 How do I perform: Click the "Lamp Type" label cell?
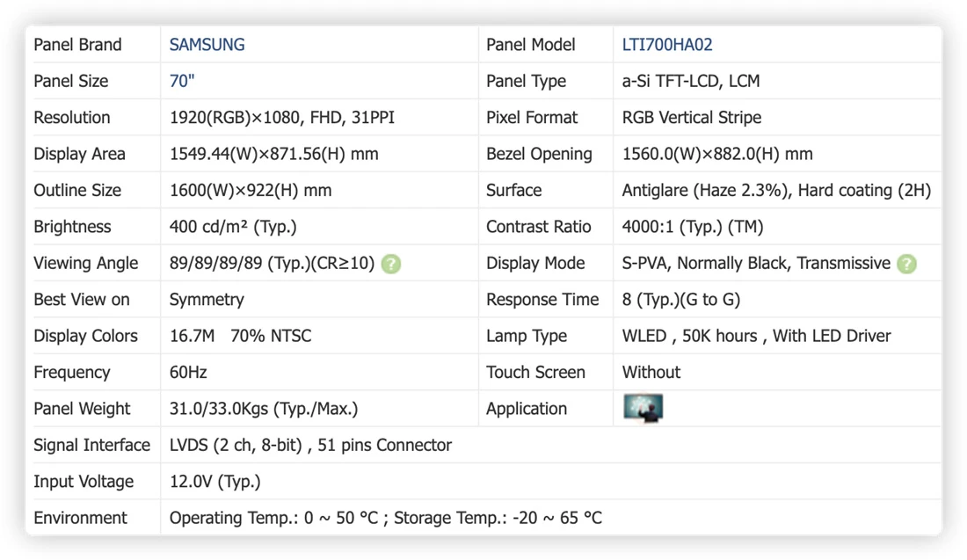point(546,336)
